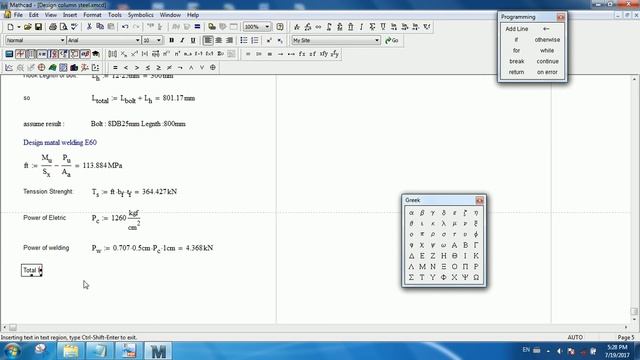The width and height of the screenshot is (640, 360).
Task: Insert the XOR circled-plus operator
Action: (x=213, y=67)
